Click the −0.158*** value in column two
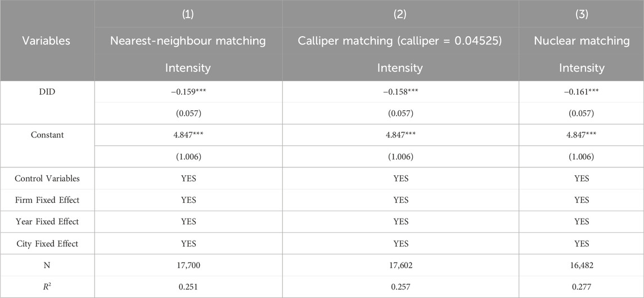The height and width of the screenshot is (298, 644). click(x=400, y=91)
